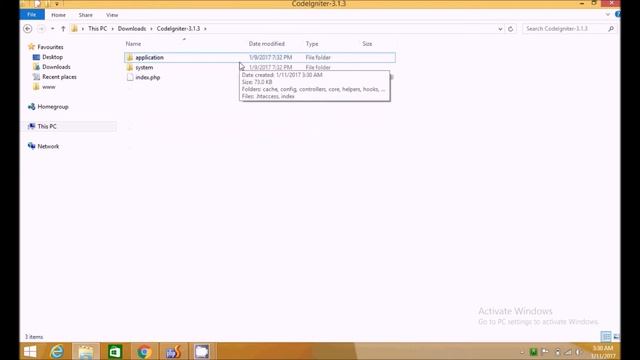Go up one folder level arrow

point(63,29)
